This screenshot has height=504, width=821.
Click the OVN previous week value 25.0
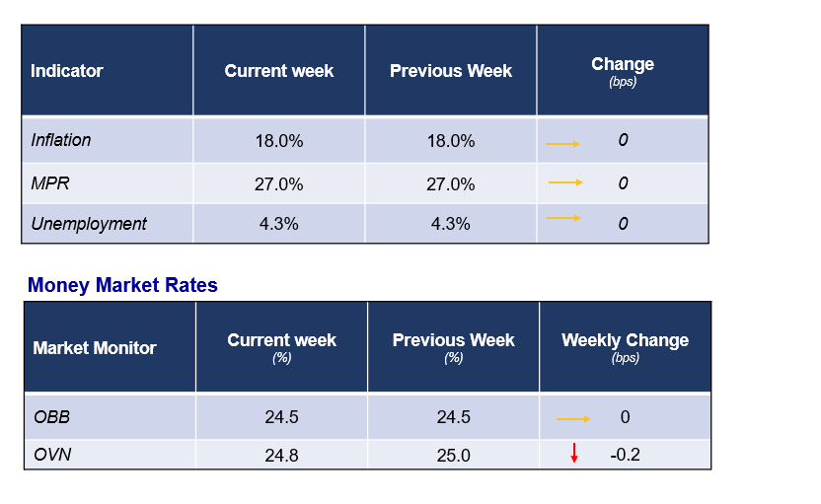point(453,454)
